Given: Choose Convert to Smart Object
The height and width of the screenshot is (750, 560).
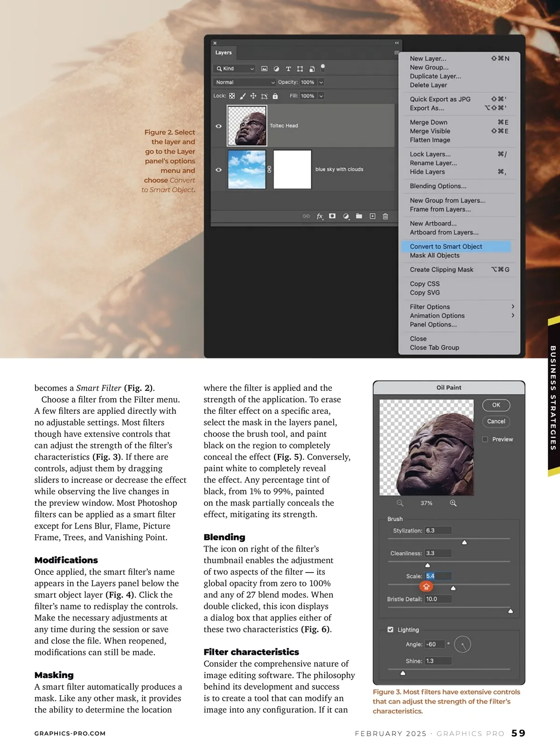Looking at the screenshot, I should point(446,247).
